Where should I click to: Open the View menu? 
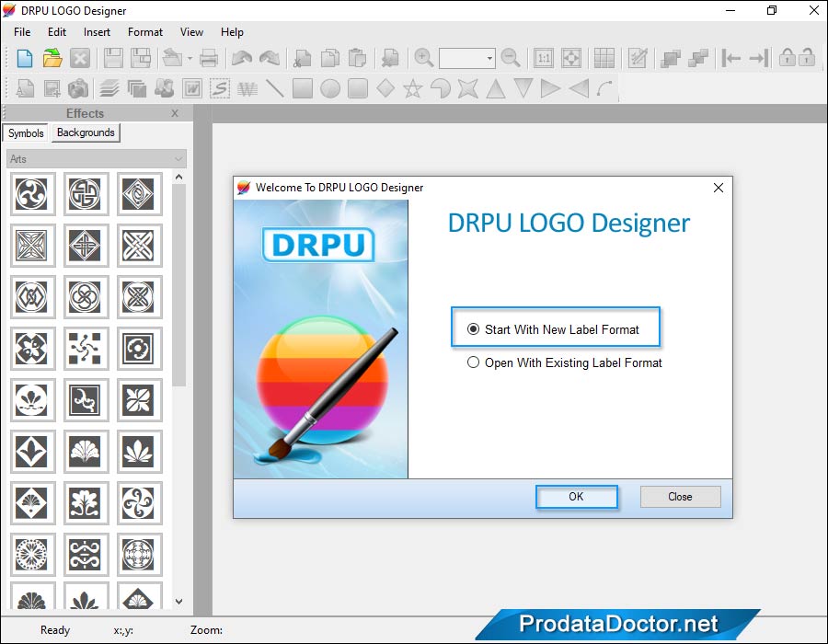(191, 32)
